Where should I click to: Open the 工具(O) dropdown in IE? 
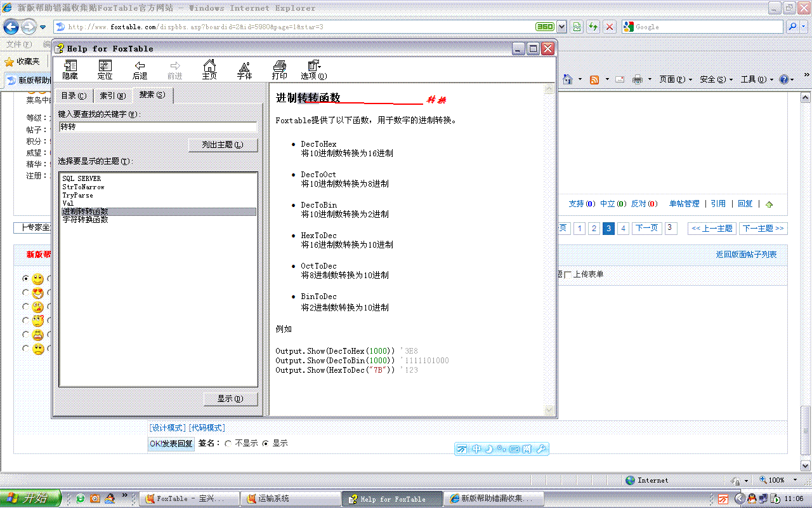(x=757, y=79)
